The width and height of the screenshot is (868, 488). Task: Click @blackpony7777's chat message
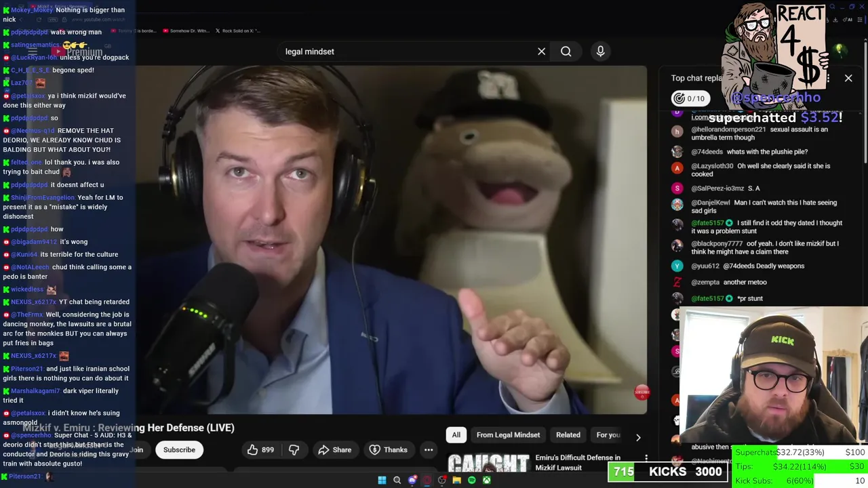(x=757, y=247)
